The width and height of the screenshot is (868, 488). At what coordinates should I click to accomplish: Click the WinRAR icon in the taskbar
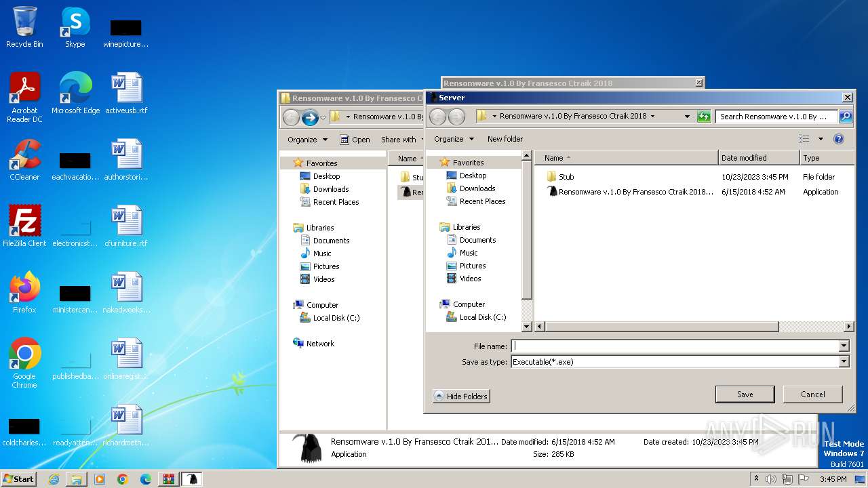tap(169, 479)
